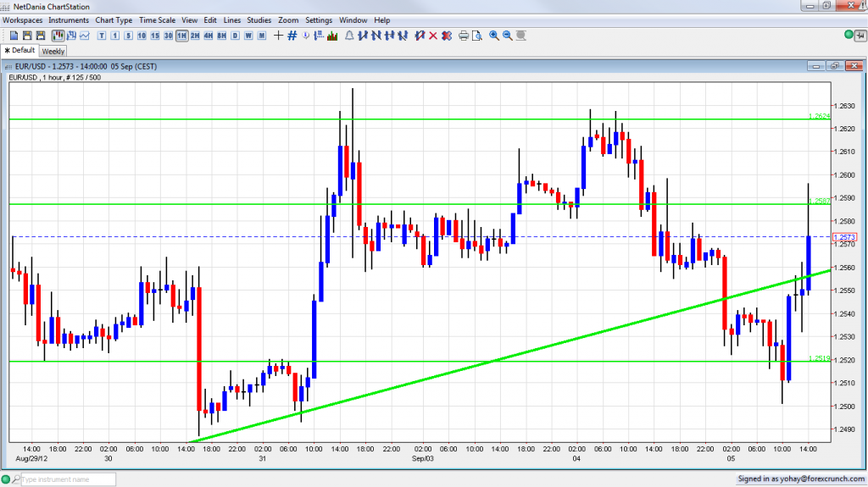Open print preview

[x=476, y=36]
